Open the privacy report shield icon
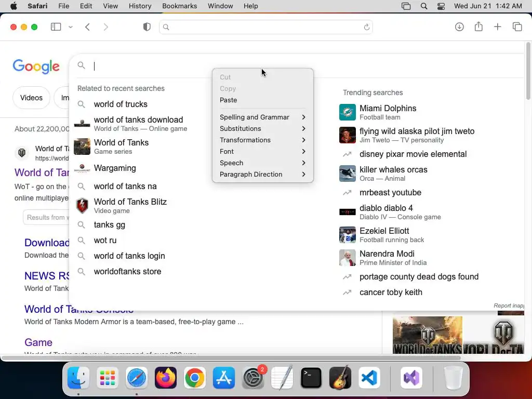 coord(147,27)
